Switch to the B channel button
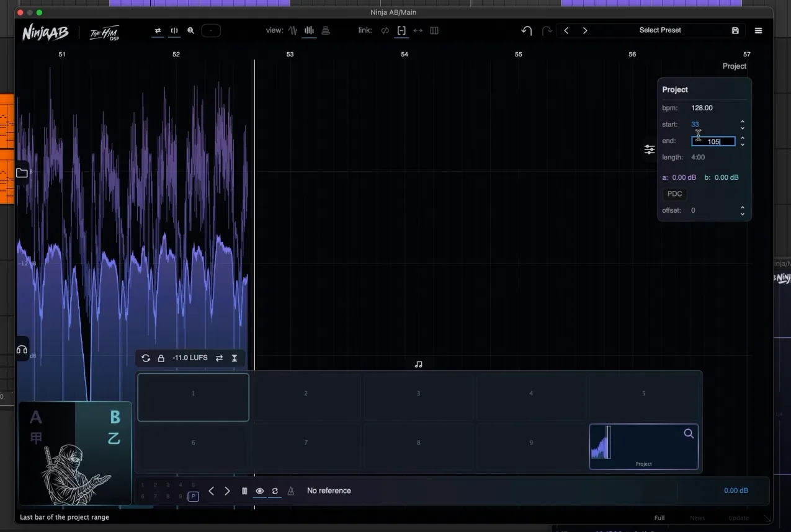 [x=115, y=417]
